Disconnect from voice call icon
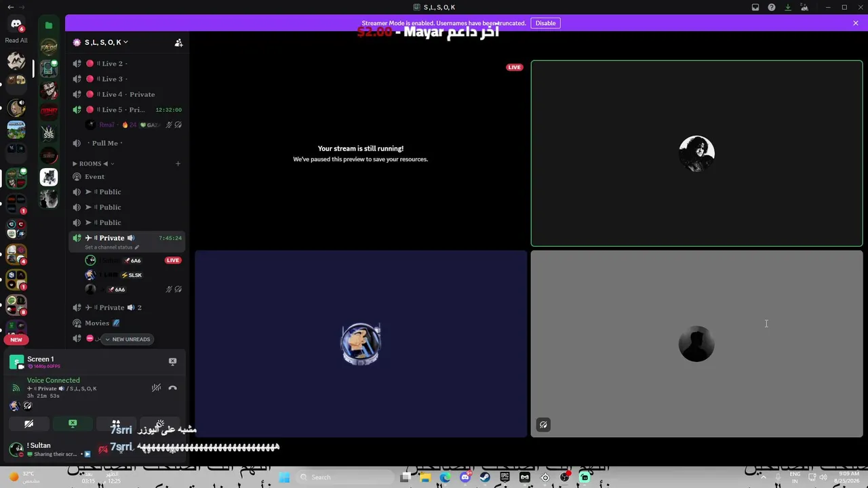This screenshot has height=488, width=868. point(172,388)
